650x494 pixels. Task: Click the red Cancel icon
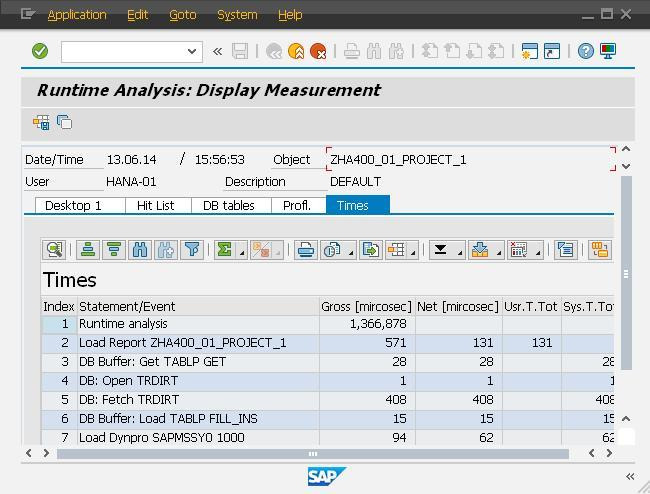point(318,51)
